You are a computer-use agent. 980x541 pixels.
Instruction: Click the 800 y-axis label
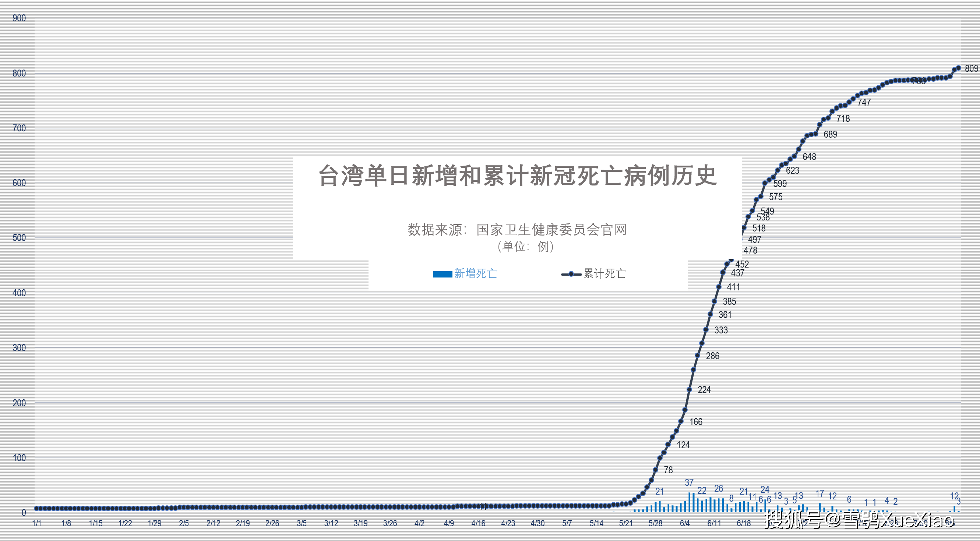[19, 73]
